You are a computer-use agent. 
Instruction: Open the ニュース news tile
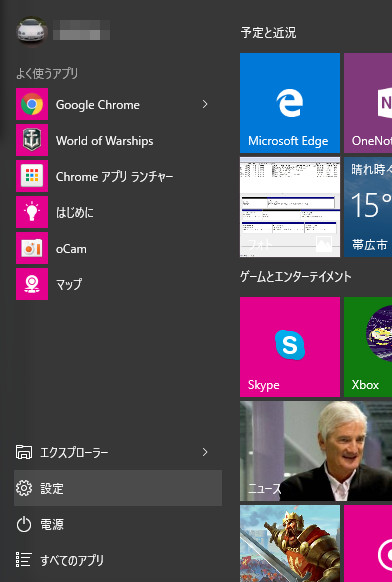pos(316,451)
